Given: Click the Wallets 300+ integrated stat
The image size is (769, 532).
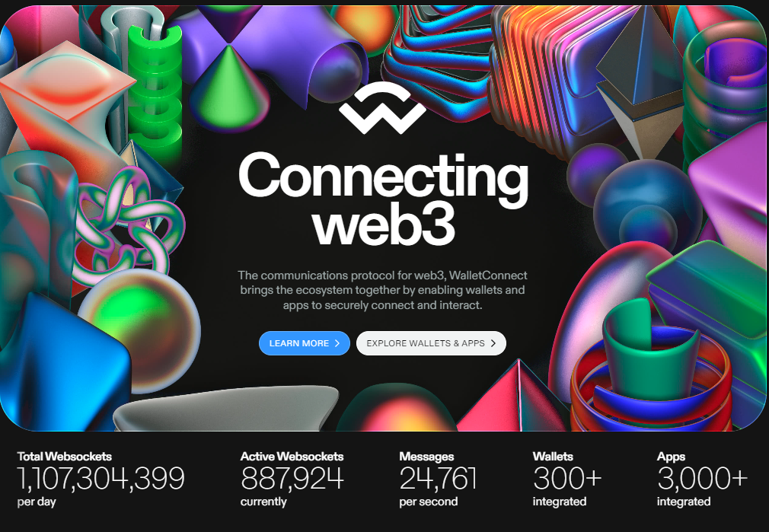Looking at the screenshot, I should pos(567,479).
